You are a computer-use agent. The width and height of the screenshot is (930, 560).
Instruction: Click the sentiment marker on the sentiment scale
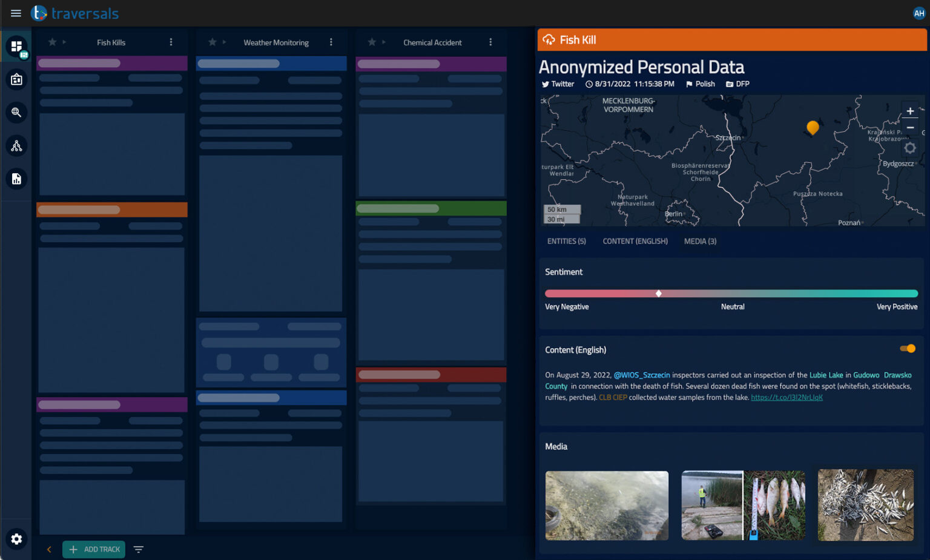(659, 293)
